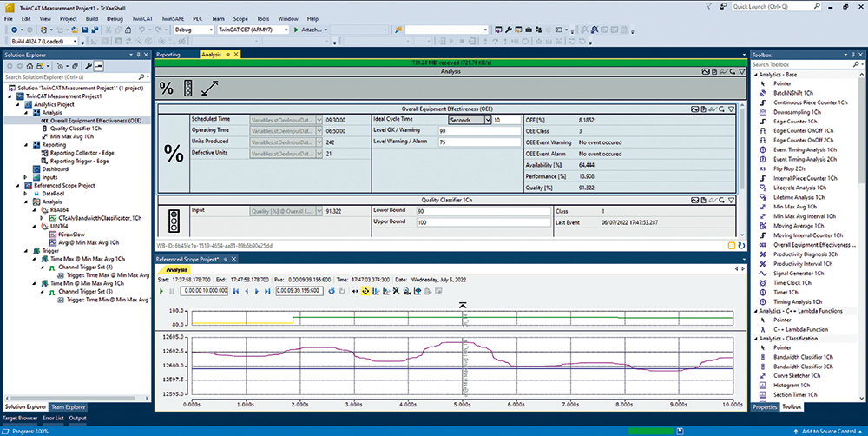Pause scope playback with pause button
Screen dimensions: 868x436
pos(172,291)
